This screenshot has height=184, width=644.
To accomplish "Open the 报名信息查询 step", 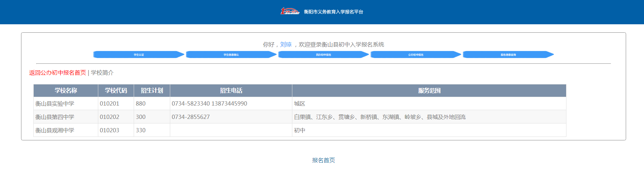I will (508, 55).
